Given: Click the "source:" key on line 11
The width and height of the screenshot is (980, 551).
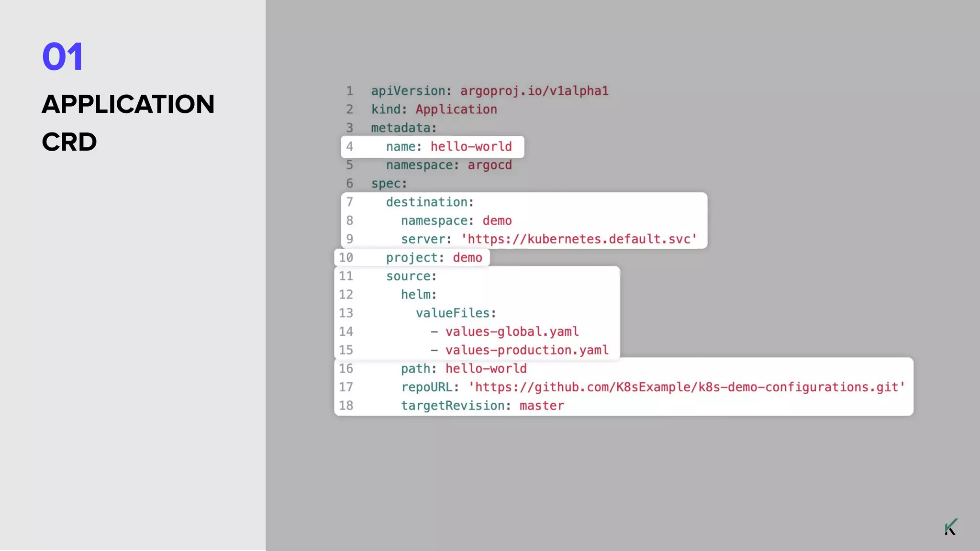Looking at the screenshot, I should click(411, 276).
